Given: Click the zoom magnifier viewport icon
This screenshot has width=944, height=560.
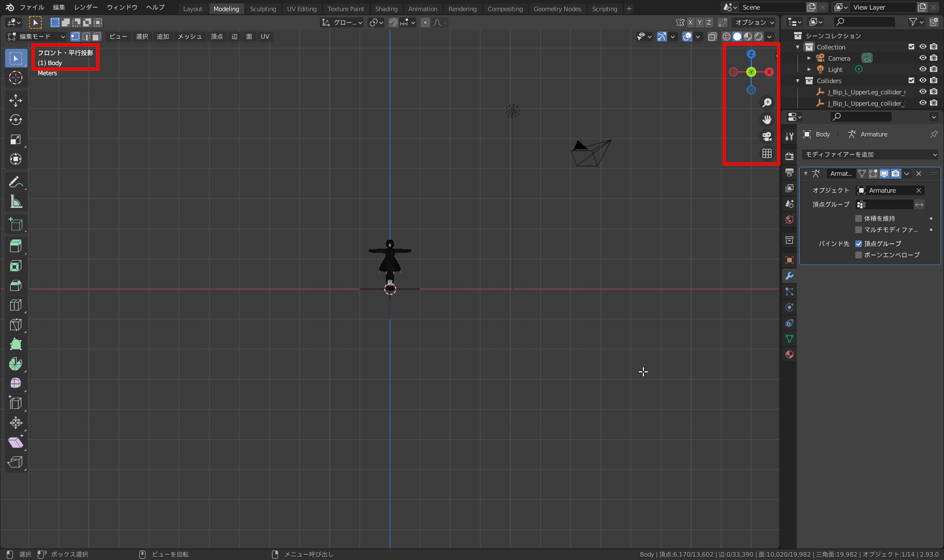Looking at the screenshot, I should (767, 103).
